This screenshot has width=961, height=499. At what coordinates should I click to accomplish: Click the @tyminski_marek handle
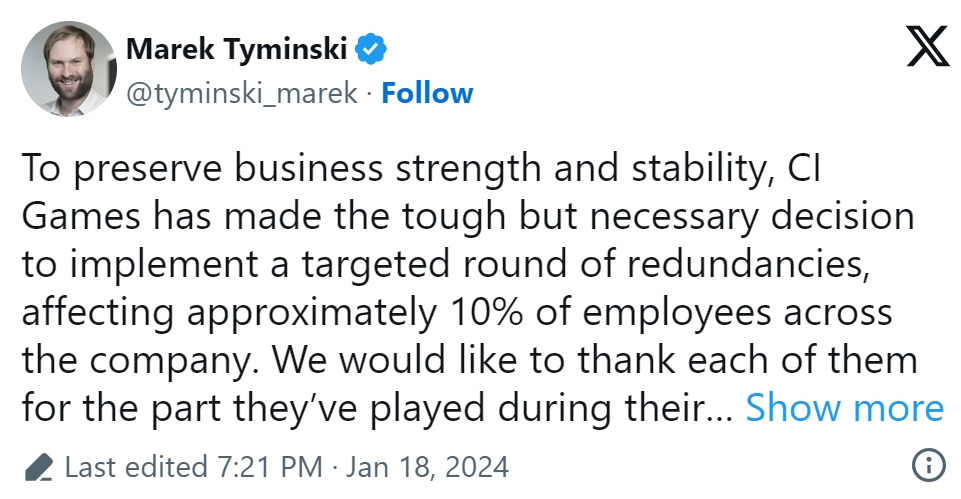tap(241, 93)
